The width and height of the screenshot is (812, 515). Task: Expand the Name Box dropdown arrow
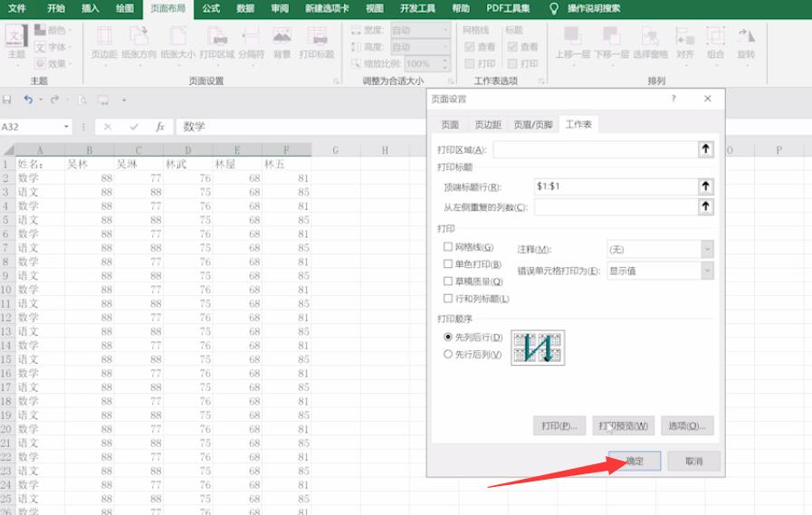click(x=66, y=127)
